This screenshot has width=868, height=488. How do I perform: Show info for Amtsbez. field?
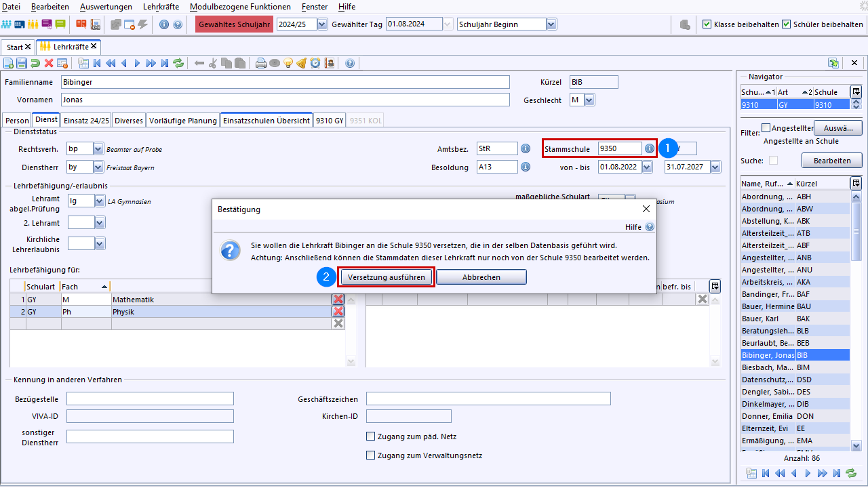525,148
